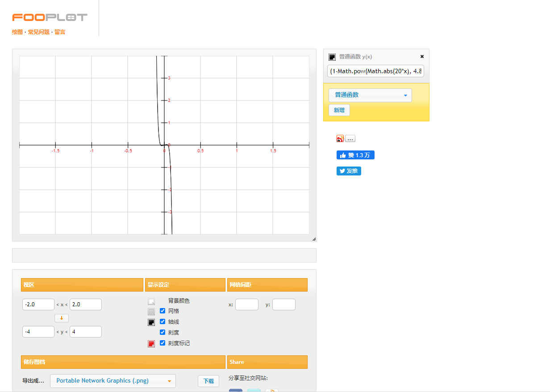Click the orange down-arrow sync range button
The height and width of the screenshot is (392, 550).
(62, 318)
